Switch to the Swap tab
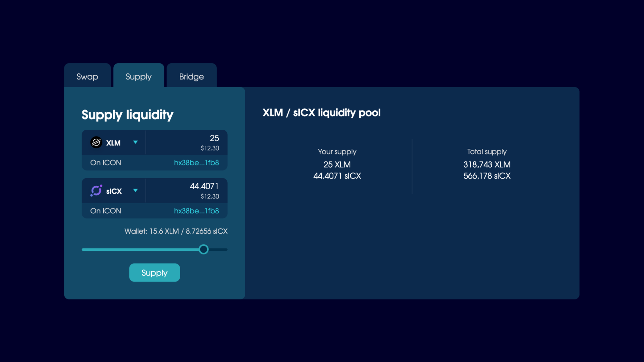The height and width of the screenshot is (362, 644). pyautogui.click(x=87, y=77)
